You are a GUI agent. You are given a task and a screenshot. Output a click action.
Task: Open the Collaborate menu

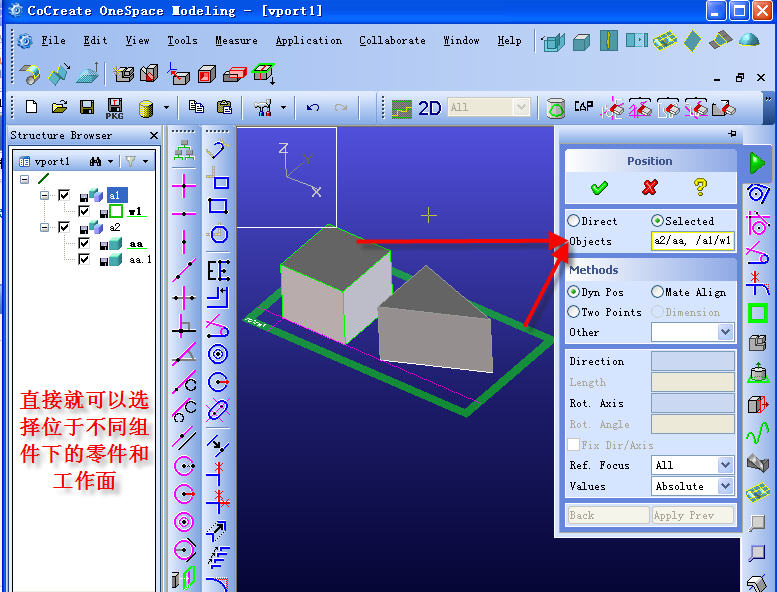[392, 41]
